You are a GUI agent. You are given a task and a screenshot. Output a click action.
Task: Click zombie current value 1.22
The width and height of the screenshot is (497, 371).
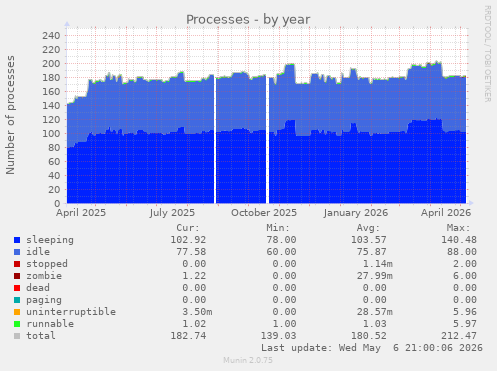pos(194,276)
